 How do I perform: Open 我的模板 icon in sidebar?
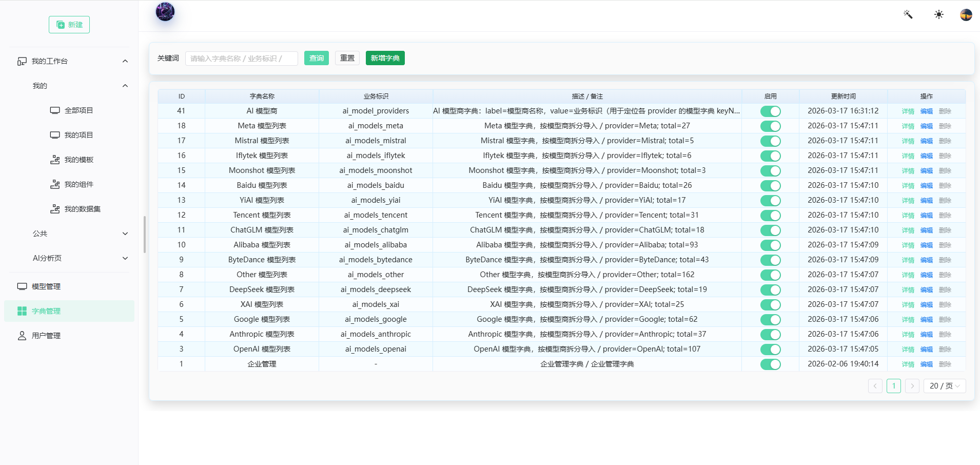(55, 160)
